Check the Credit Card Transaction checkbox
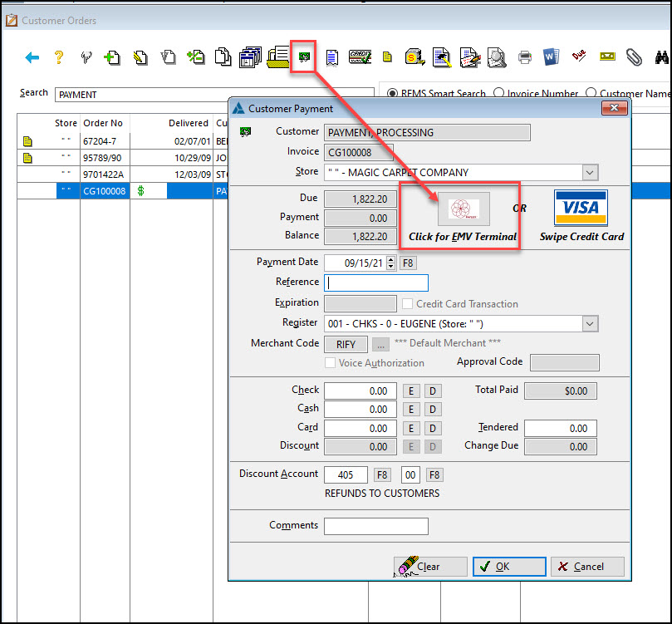The width and height of the screenshot is (672, 624). pyautogui.click(x=408, y=304)
